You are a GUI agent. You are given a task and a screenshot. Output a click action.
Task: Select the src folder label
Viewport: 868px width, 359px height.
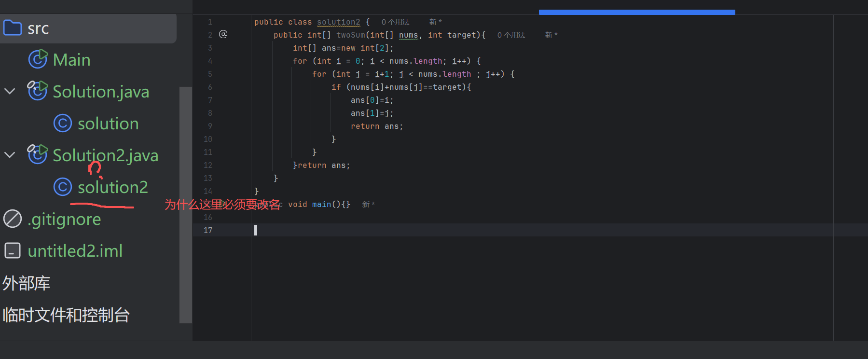[38, 28]
